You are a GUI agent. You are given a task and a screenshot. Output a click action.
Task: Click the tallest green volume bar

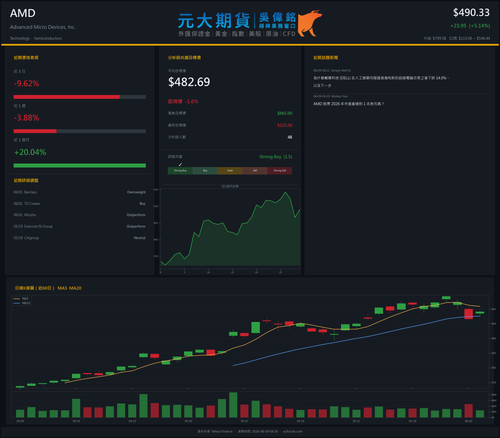tap(233, 405)
